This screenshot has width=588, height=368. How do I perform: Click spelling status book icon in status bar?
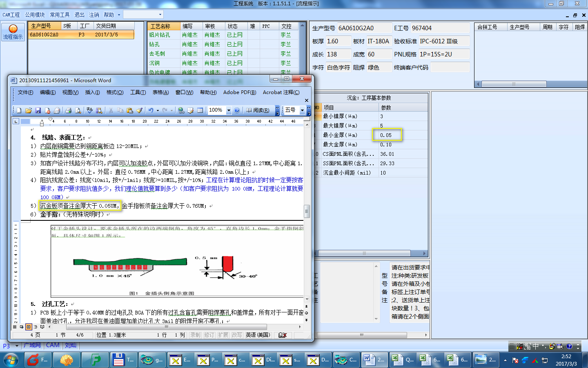283,335
